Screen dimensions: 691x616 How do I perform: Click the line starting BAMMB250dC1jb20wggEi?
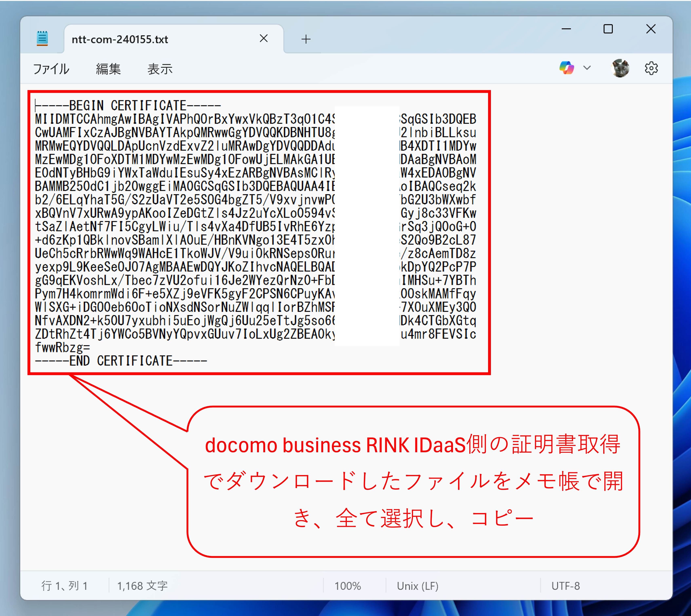255,186
